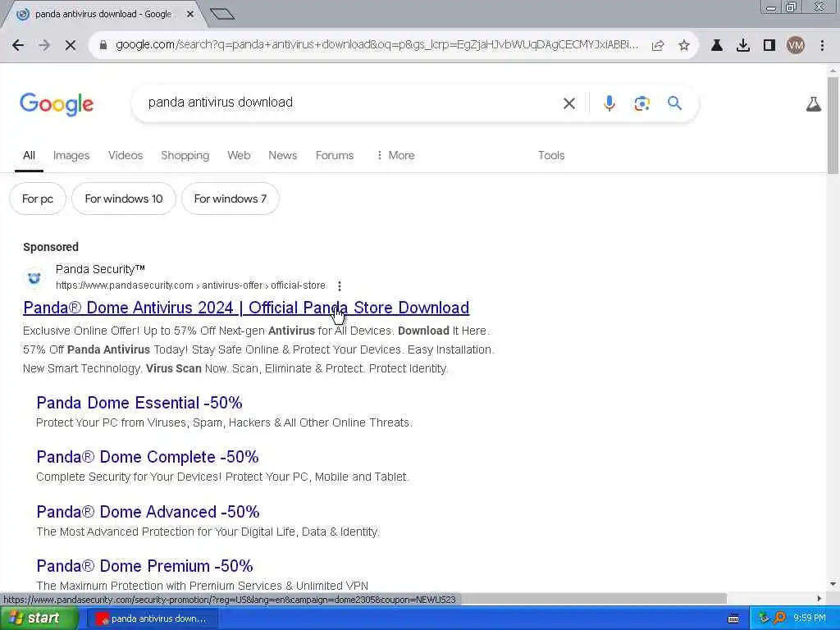Click the scrollbar down arrow

pyautogui.click(x=833, y=584)
